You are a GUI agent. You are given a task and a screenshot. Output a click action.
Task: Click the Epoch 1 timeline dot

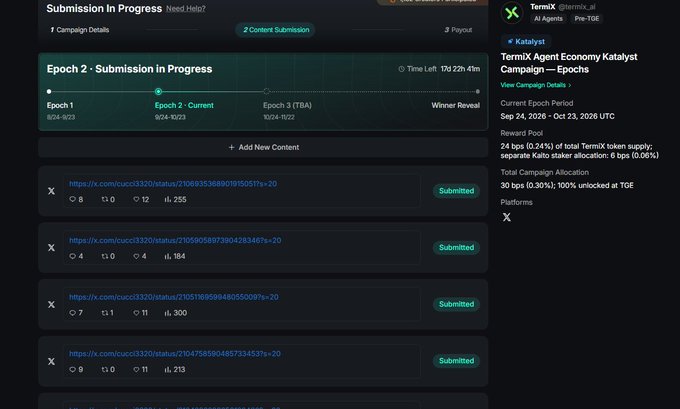[49, 92]
